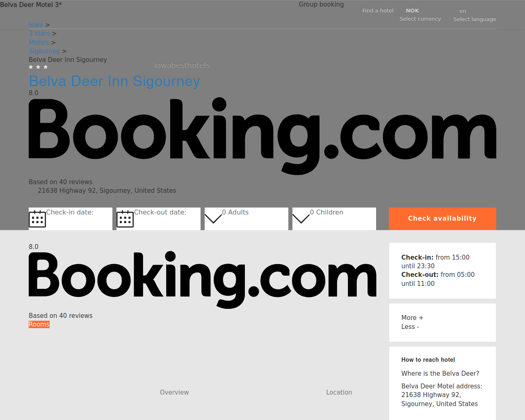Screen dimensions: 525x420
Task: Collapse the details with Less -
Action: [410, 327]
